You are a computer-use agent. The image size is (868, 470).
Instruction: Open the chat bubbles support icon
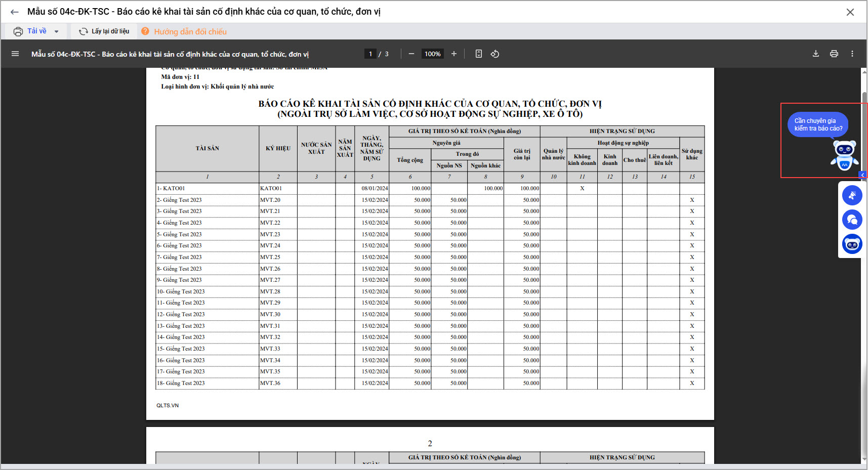pos(852,220)
